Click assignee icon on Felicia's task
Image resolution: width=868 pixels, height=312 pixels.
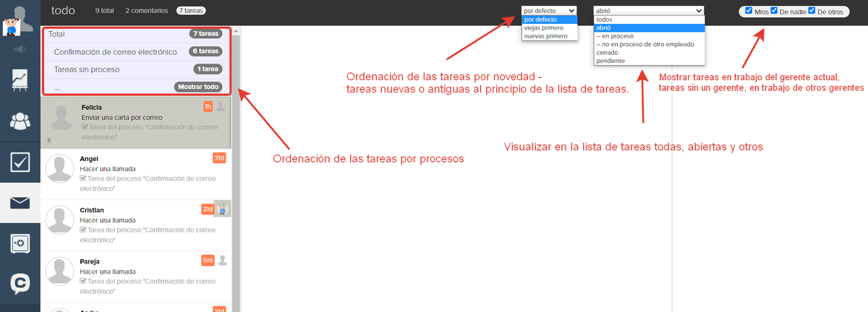pyautogui.click(x=221, y=107)
